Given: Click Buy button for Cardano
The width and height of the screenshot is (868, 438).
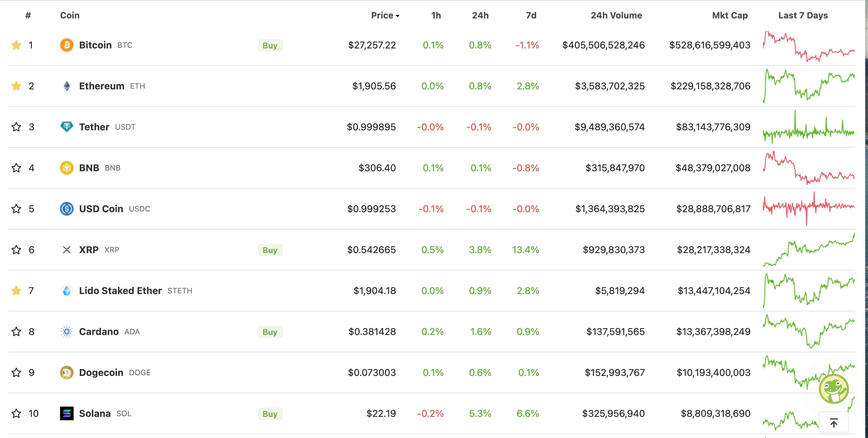Looking at the screenshot, I should pyautogui.click(x=270, y=332).
